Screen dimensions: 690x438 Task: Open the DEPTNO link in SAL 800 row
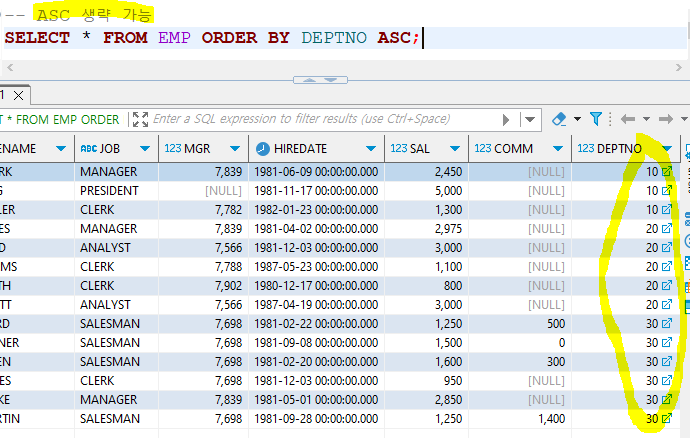667,285
